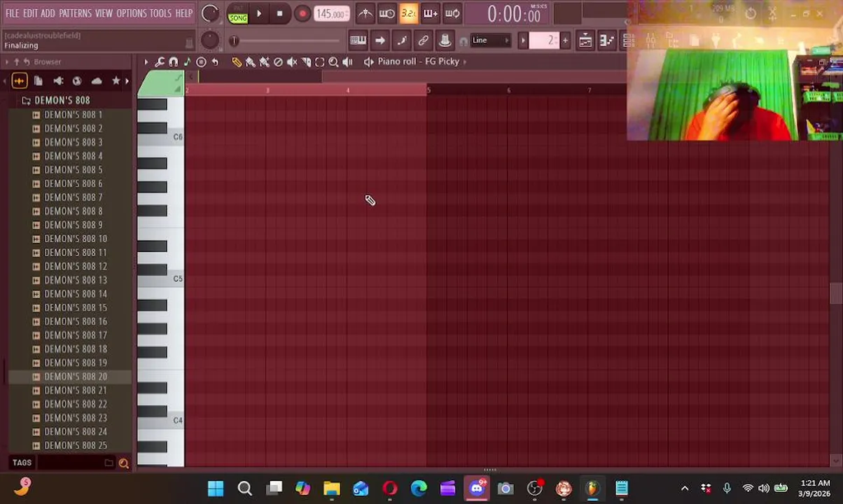Image resolution: width=843 pixels, height=504 pixels.
Task: Open the Playlist view button
Action: pyautogui.click(x=585, y=41)
